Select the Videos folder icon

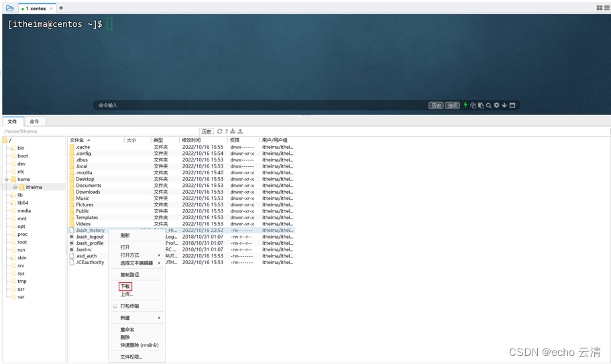(x=72, y=224)
